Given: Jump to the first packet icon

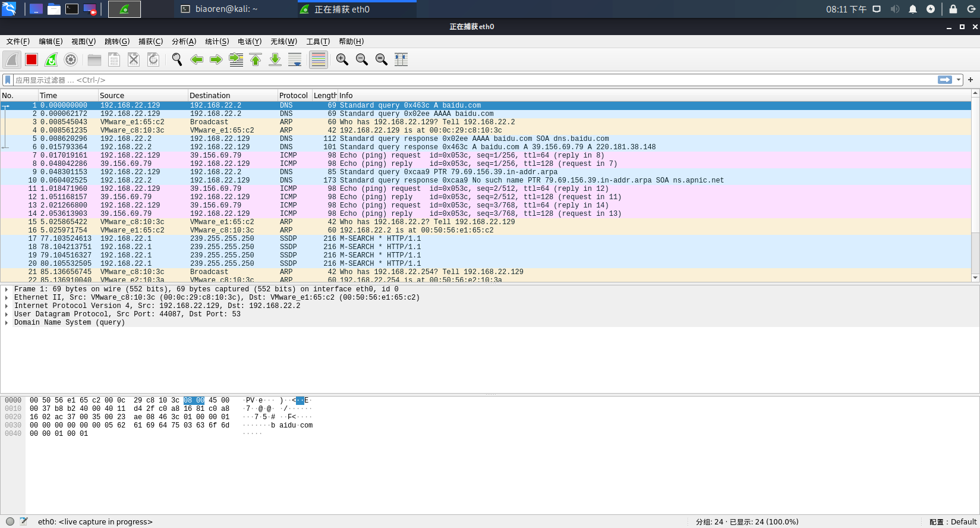Looking at the screenshot, I should click(x=256, y=59).
